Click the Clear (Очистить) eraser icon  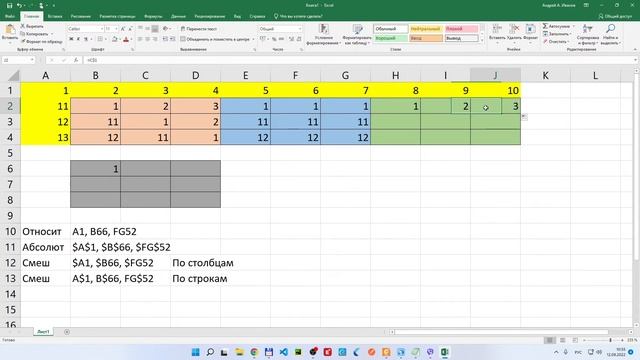(x=545, y=41)
